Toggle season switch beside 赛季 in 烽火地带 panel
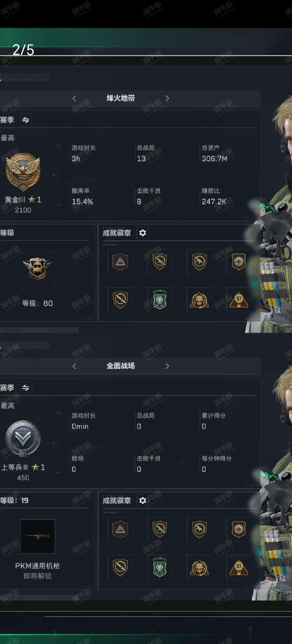This screenshot has width=292, height=644. [x=26, y=120]
